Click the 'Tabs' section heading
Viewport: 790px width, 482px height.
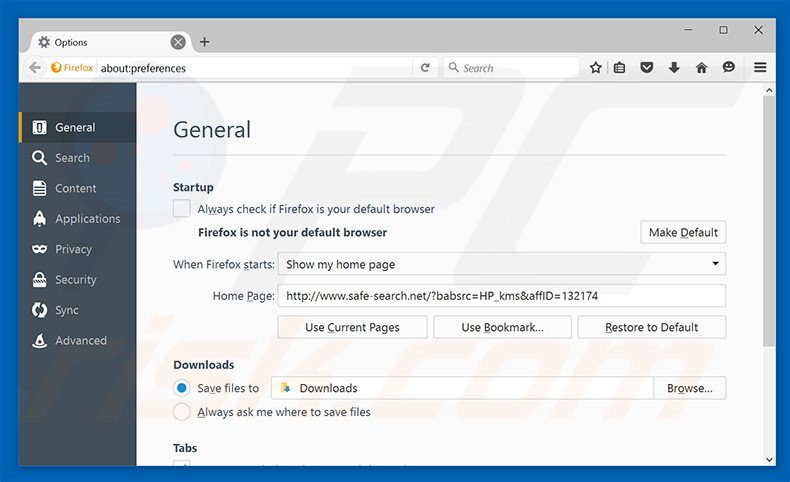click(x=185, y=448)
